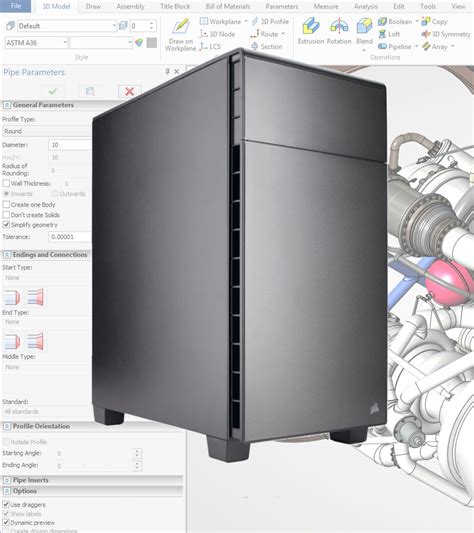Click the material gem icon
This screenshot has width=474, height=533.
click(x=139, y=43)
